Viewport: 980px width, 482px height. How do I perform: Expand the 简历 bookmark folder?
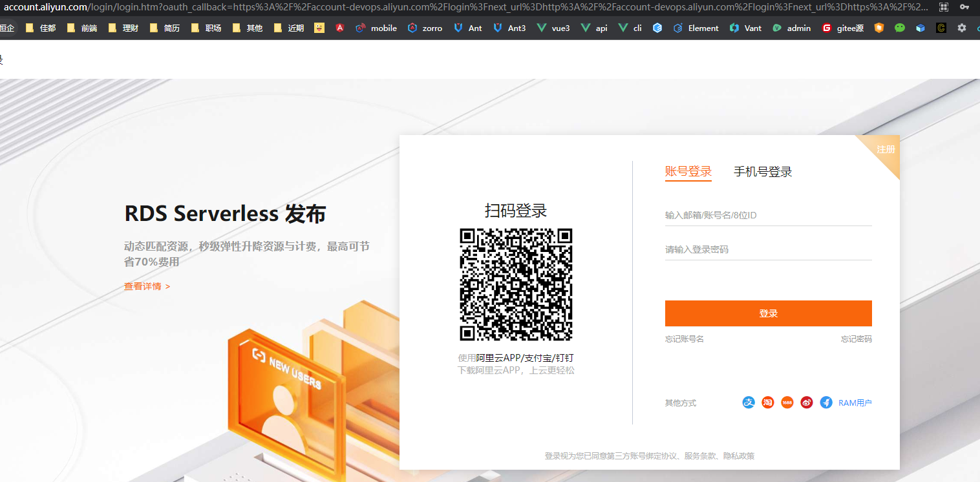point(165,28)
